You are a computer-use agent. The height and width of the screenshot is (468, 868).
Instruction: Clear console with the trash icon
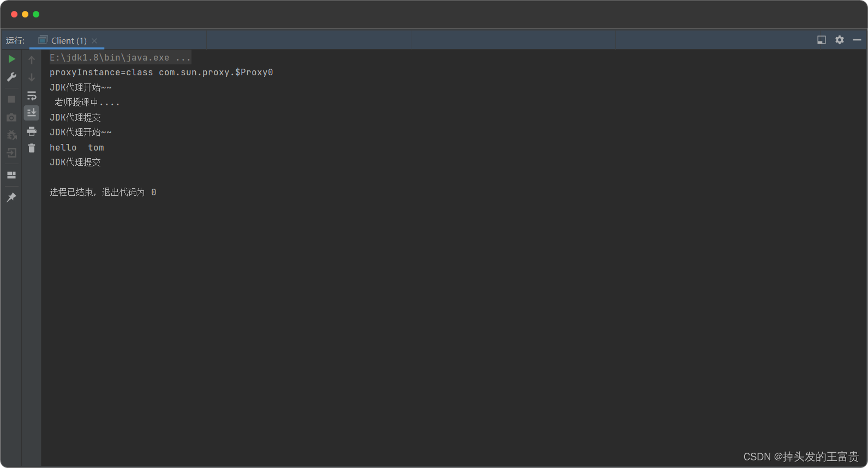32,148
